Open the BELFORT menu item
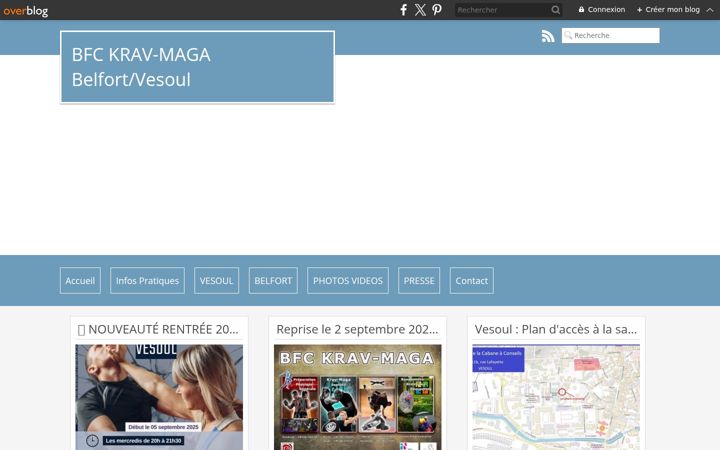 [x=273, y=281]
